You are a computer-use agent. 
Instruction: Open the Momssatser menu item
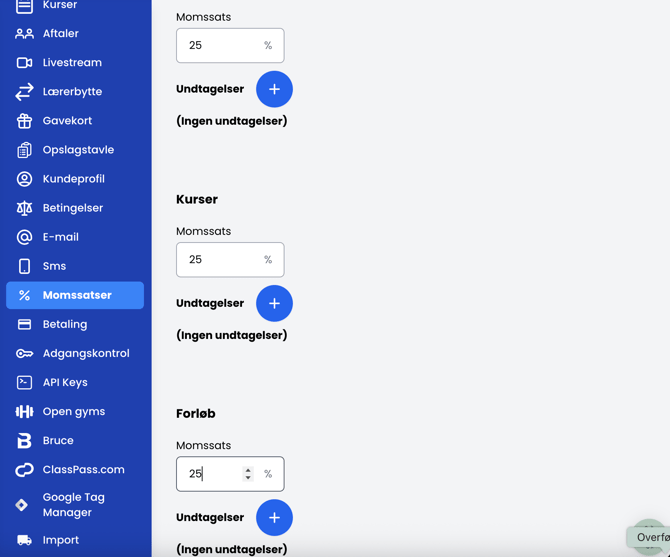76,295
